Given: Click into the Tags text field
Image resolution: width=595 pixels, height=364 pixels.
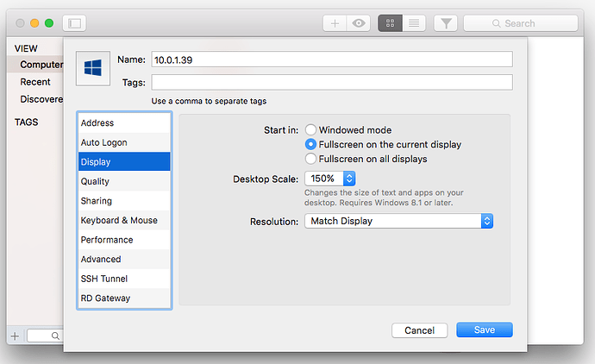Looking at the screenshot, I should [x=332, y=82].
